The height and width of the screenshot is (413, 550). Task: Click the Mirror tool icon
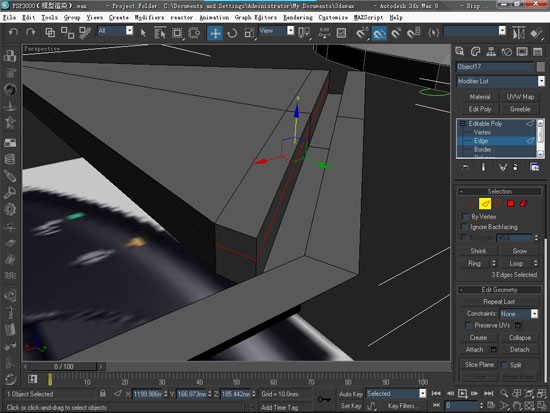518,33
